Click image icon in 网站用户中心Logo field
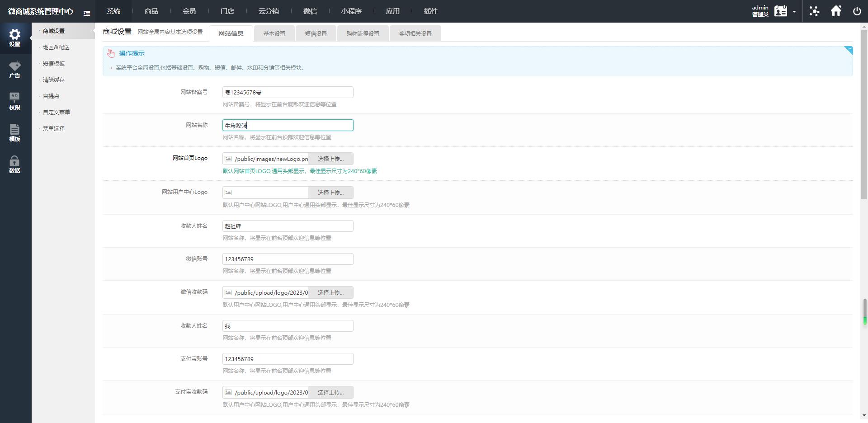Viewport: 868px width, 423px height. (228, 193)
